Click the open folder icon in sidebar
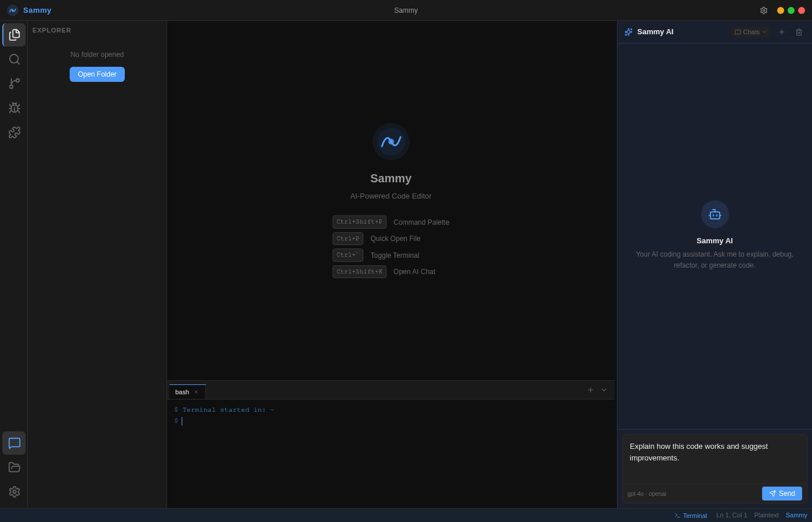812x522 pixels. pos(15,467)
